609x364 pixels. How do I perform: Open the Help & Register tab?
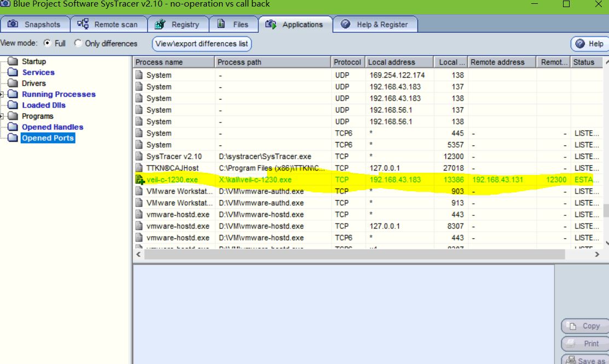coord(375,24)
